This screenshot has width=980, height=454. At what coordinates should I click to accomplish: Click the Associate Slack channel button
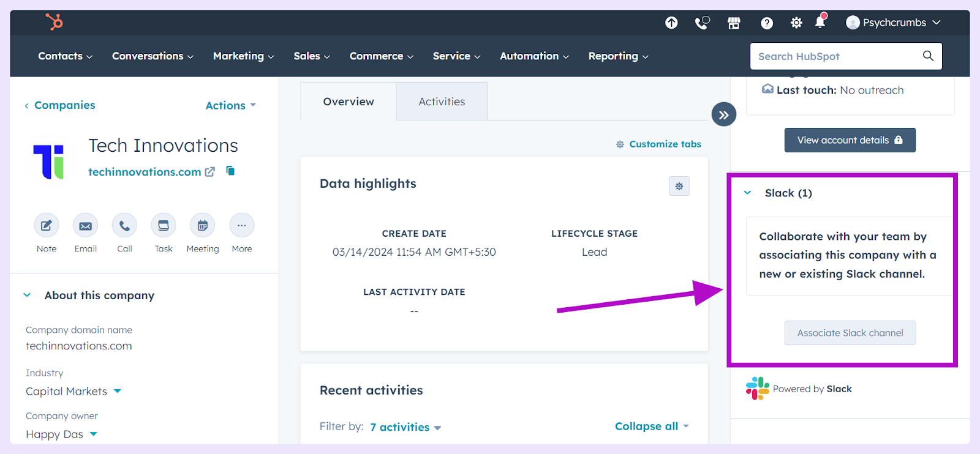point(850,333)
